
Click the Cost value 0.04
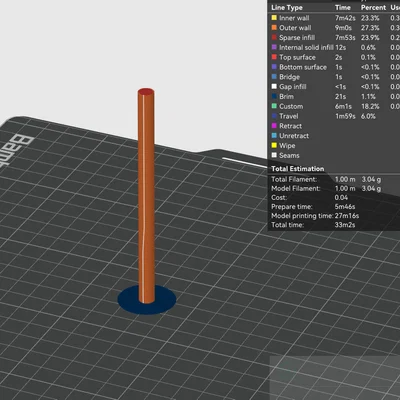point(341,198)
